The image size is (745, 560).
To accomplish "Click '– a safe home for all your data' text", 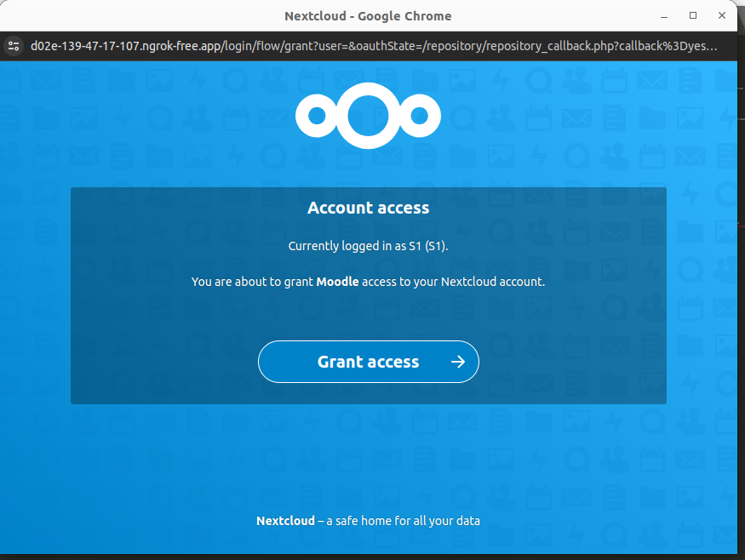I will tap(398, 521).
